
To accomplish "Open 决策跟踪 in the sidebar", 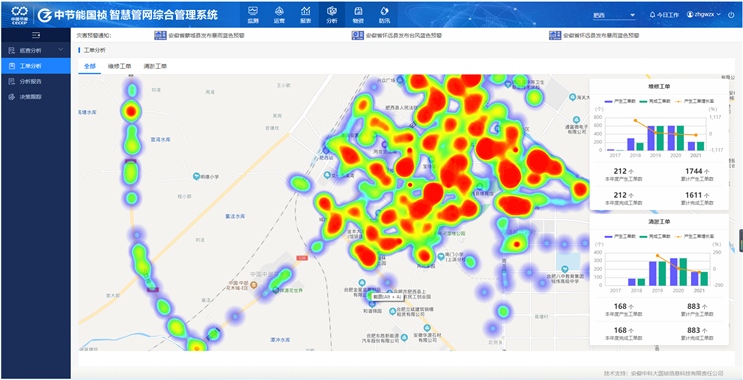I will tap(30, 97).
